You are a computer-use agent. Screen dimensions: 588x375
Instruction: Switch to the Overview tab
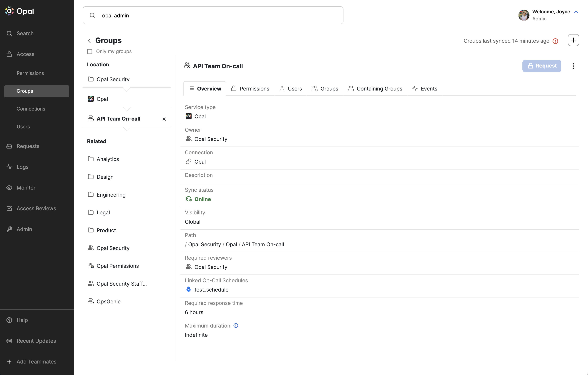[205, 88]
